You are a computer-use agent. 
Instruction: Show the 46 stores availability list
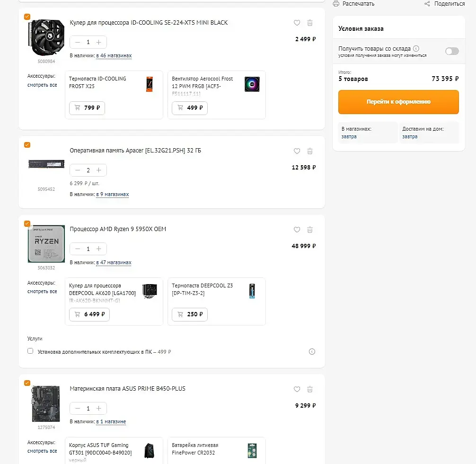[x=114, y=56]
